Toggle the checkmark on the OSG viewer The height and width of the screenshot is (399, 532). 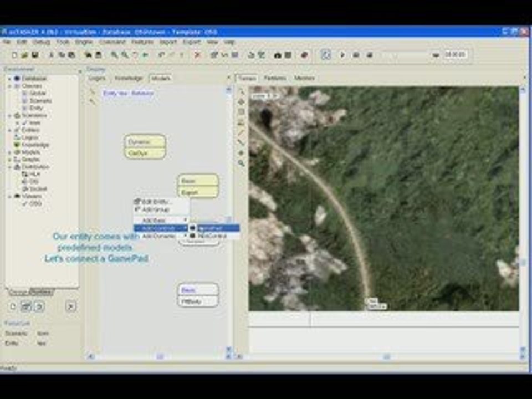tap(25, 203)
